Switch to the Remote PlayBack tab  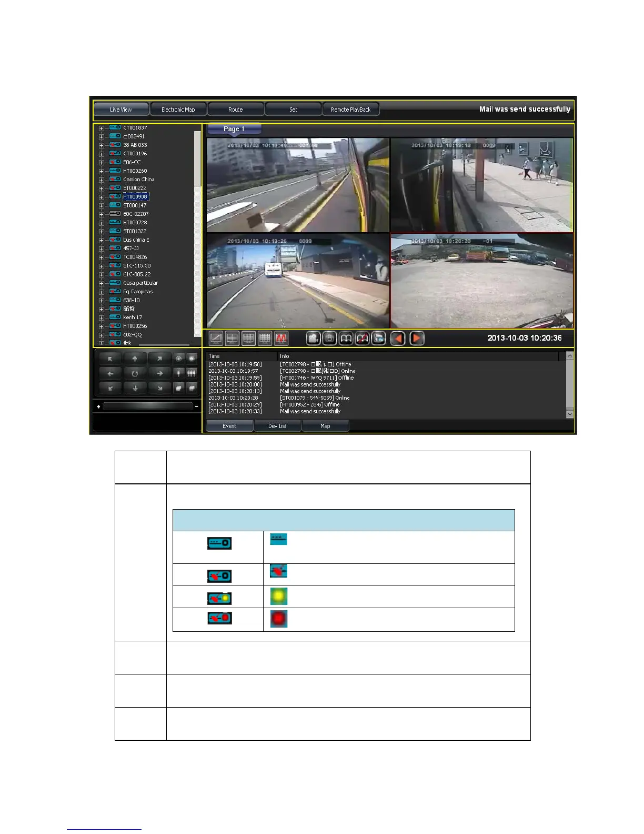point(350,110)
